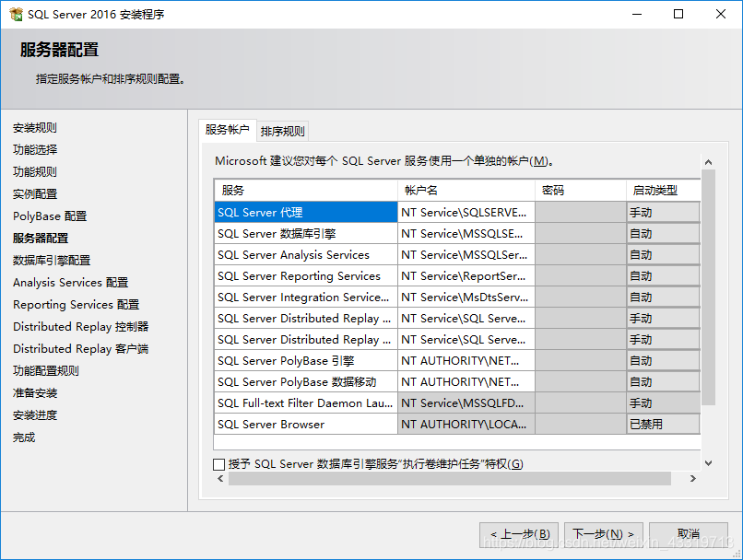Select the SQL Server Reporting Services cell
743x560 pixels.
pos(306,276)
